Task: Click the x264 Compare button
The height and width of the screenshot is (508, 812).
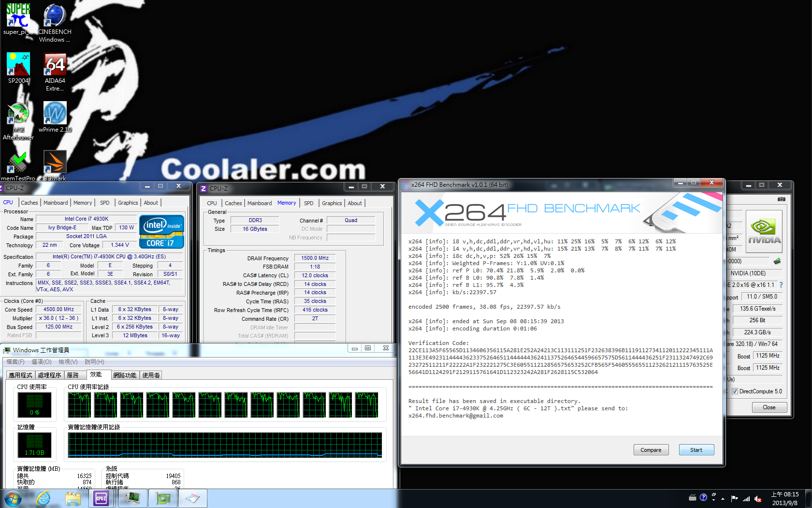Action: pyautogui.click(x=651, y=450)
